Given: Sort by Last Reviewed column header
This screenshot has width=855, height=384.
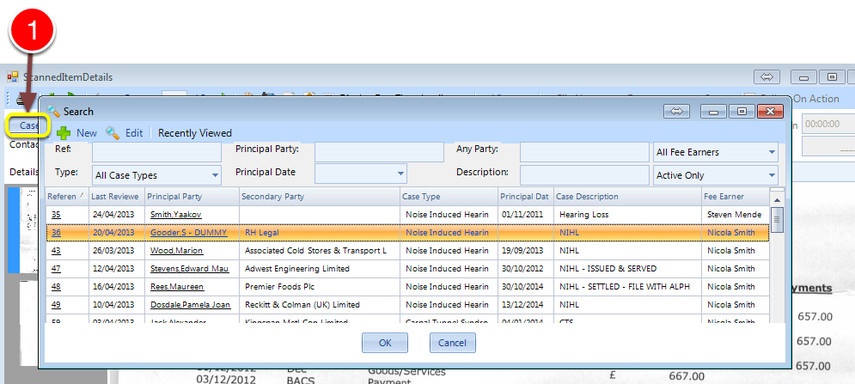Looking at the screenshot, I should point(116,196).
